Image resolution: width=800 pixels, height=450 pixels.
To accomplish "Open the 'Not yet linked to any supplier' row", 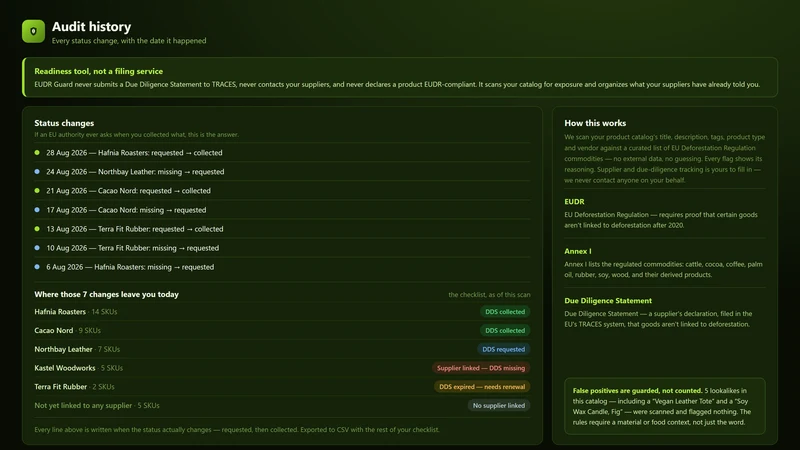I will pyautogui.click(x=282, y=406).
